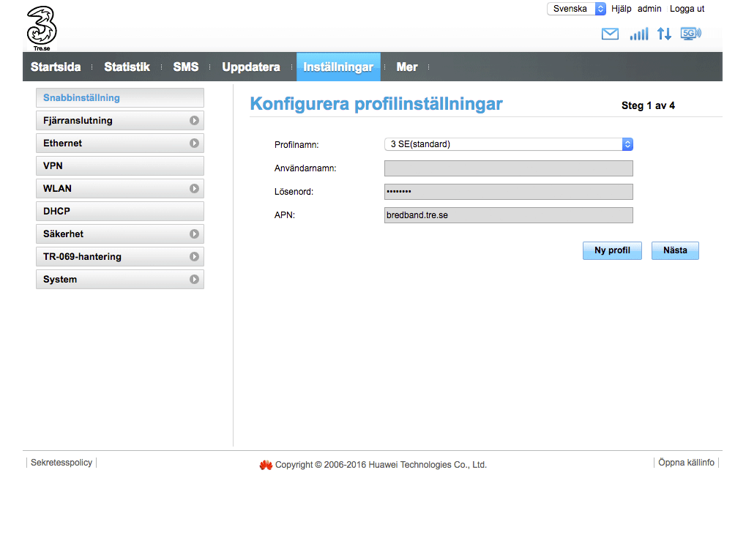
Task: Click the data transfer arrows icon
Action: click(x=664, y=34)
